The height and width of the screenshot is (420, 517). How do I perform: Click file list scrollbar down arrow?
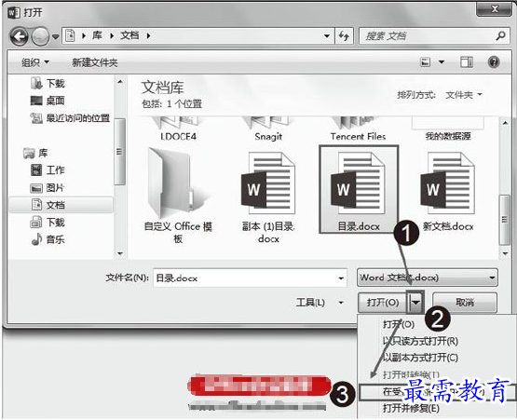[505, 253]
